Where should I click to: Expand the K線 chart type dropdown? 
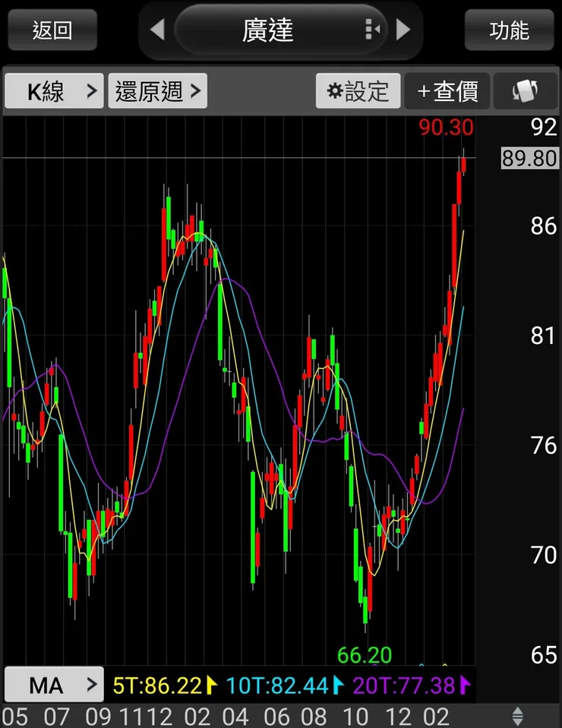[54, 91]
